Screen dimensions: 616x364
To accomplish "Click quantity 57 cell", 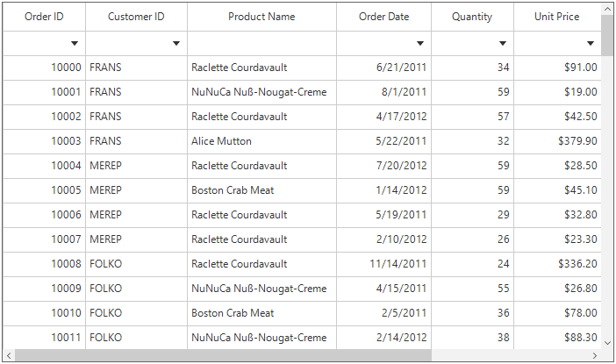I will [x=472, y=117].
